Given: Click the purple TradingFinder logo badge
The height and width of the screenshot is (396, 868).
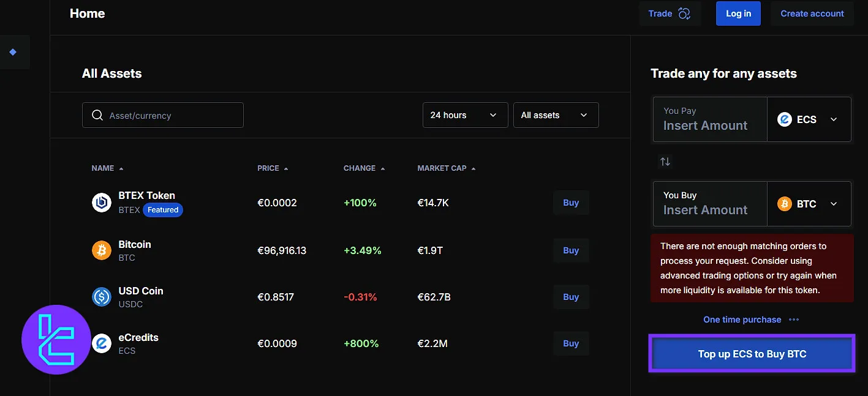Looking at the screenshot, I should pos(56,340).
